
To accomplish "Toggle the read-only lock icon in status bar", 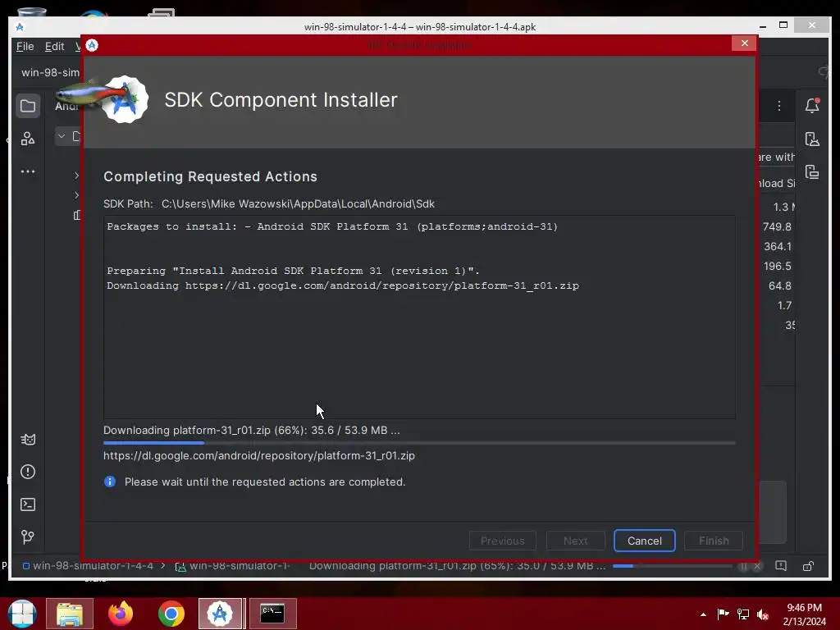I will coord(808,566).
